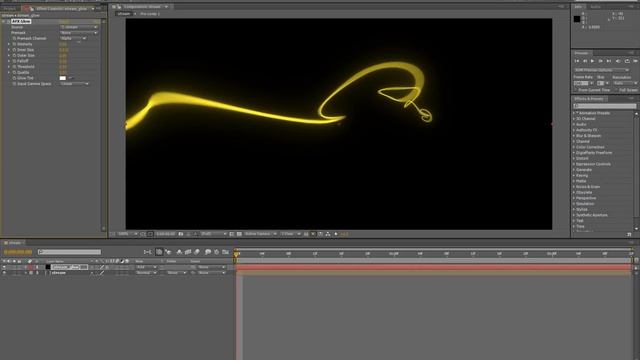The image size is (640, 360).
Task: Toggle the Full Screen checkbox
Action: point(617,90)
